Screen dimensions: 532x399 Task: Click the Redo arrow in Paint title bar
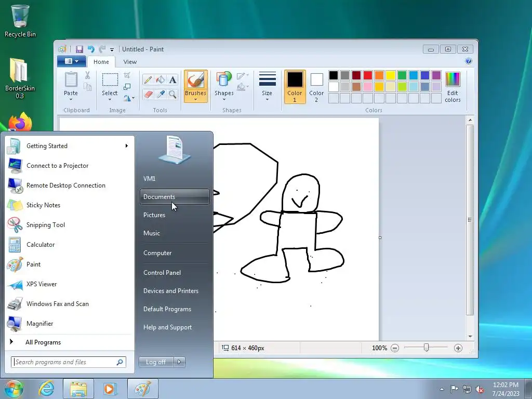click(102, 49)
